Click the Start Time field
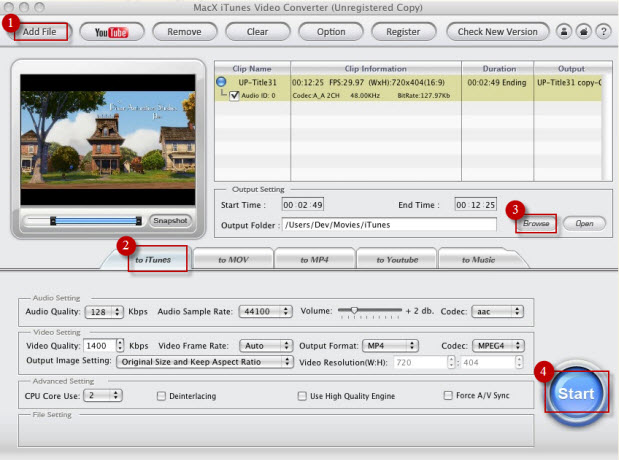This screenshot has width=619, height=460. tap(303, 205)
